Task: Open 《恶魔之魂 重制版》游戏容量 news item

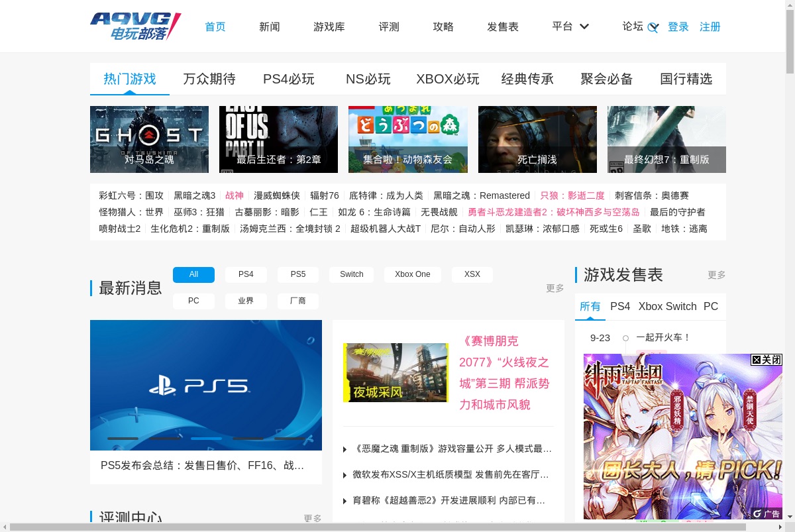Action: coord(453,449)
